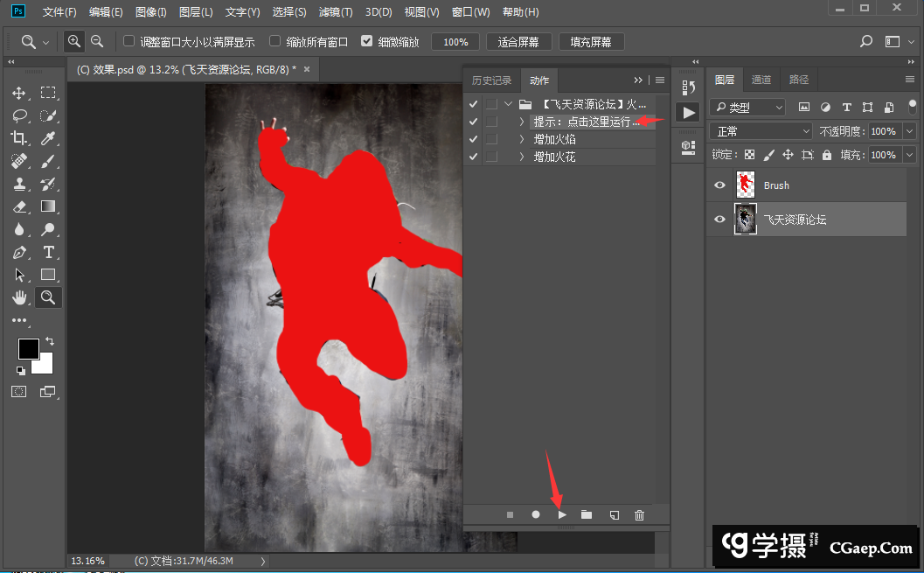This screenshot has width=924, height=573.
Task: Open the layer opacity dropdown arrow
Action: click(x=910, y=131)
